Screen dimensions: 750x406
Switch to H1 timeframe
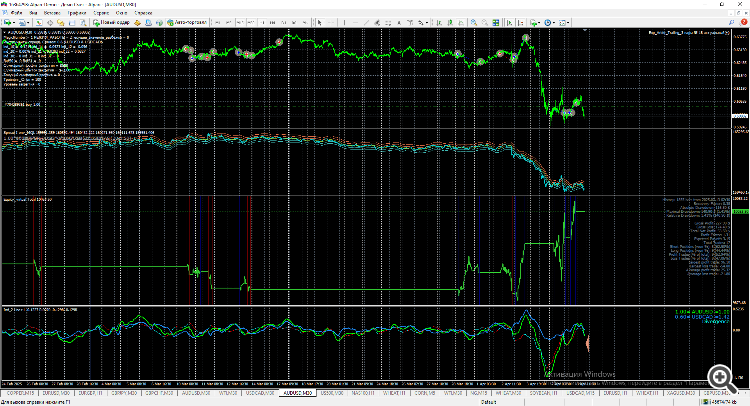click(x=262, y=22)
